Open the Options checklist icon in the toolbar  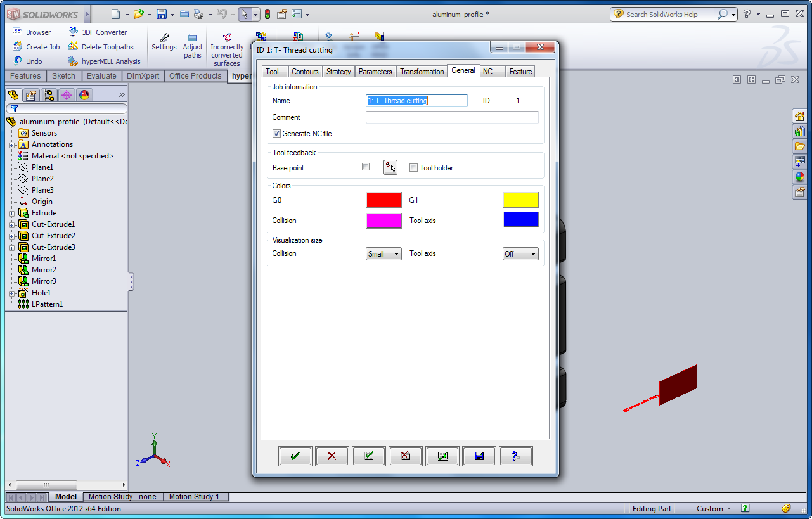coord(297,14)
